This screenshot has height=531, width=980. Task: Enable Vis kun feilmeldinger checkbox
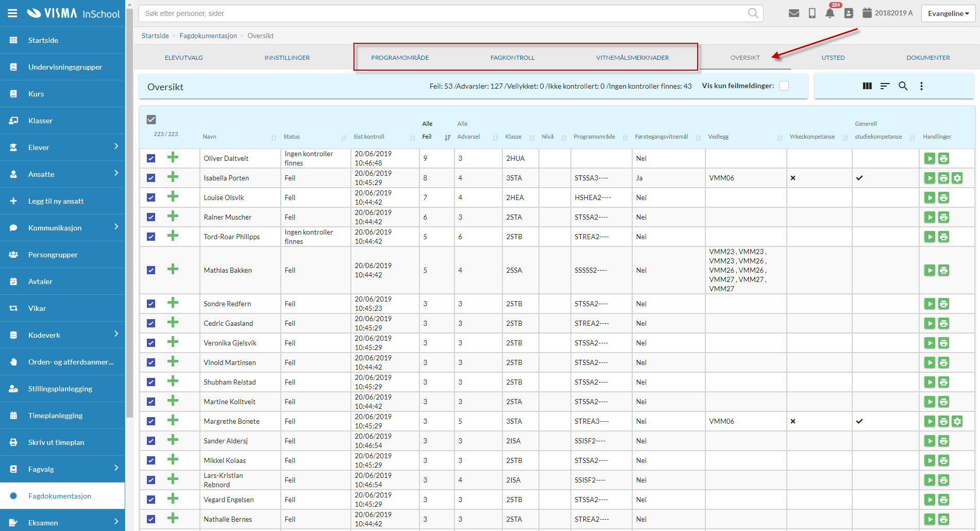point(784,86)
